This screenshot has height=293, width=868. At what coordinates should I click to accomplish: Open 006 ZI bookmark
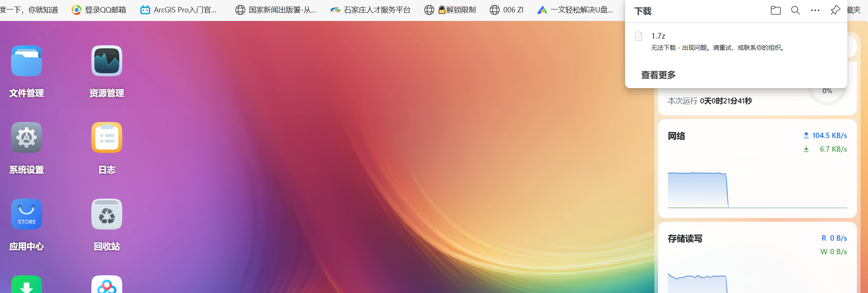[x=506, y=10]
